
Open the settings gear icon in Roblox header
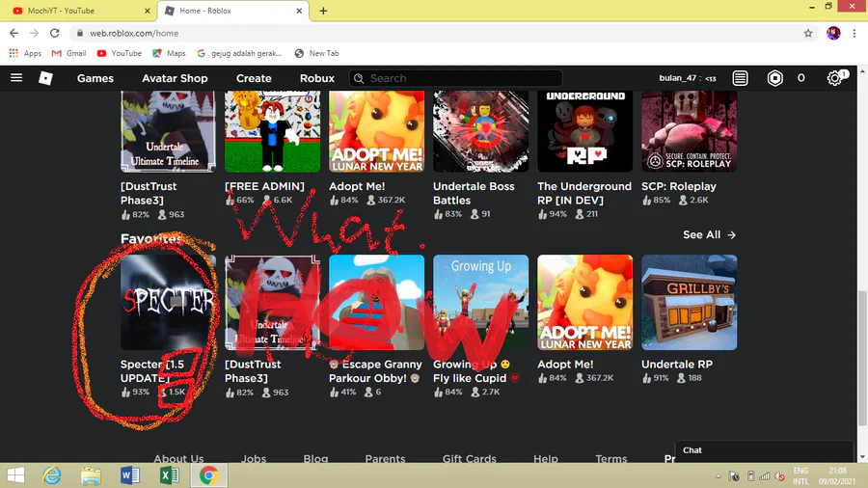click(x=834, y=78)
